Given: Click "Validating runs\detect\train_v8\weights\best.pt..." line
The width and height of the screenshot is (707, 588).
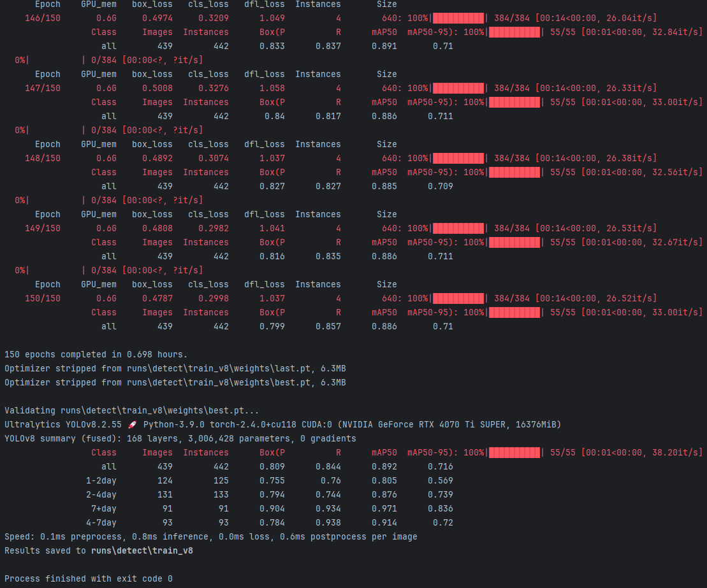Looking at the screenshot, I should pos(132,410).
